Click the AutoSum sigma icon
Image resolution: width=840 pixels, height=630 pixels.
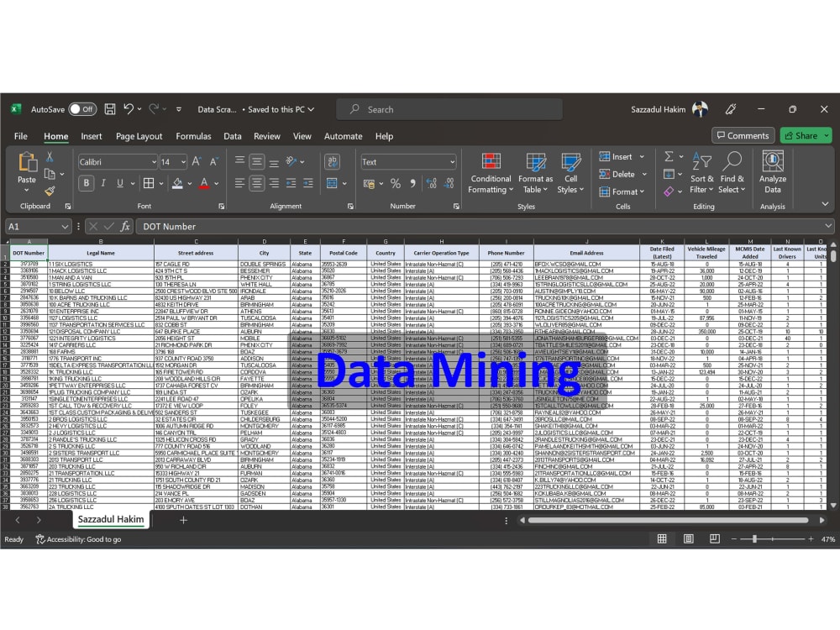669,156
